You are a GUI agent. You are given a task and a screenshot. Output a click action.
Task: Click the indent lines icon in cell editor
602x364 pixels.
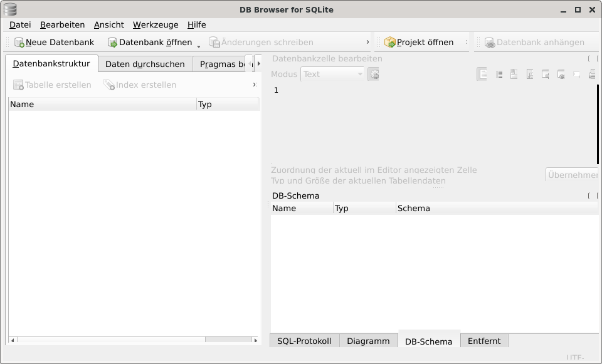click(499, 74)
